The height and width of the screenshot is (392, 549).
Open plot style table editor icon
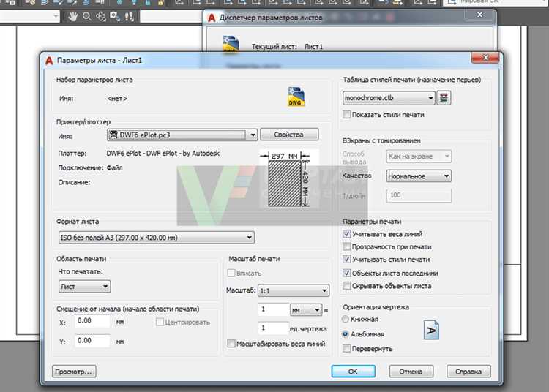tap(444, 97)
